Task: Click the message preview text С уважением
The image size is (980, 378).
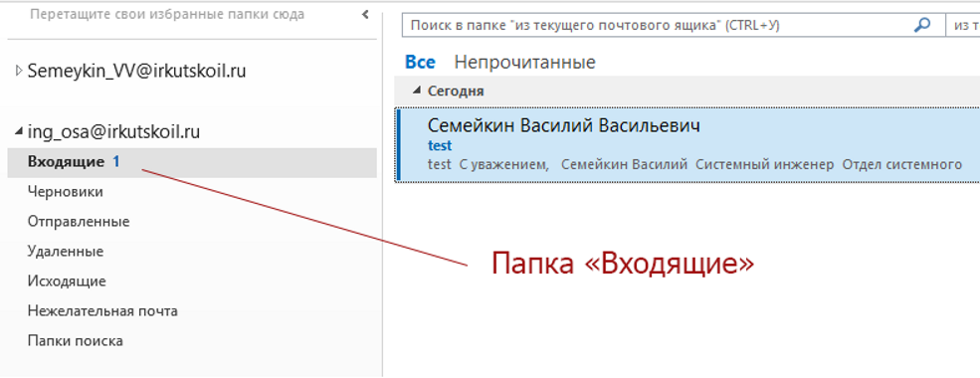Action: [503, 164]
